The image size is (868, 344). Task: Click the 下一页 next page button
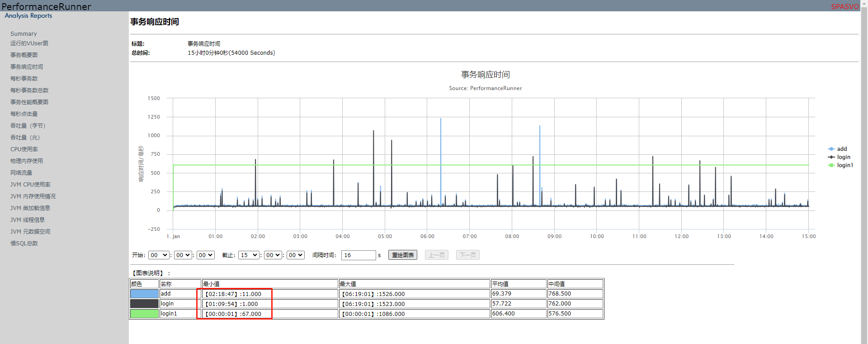[467, 255]
